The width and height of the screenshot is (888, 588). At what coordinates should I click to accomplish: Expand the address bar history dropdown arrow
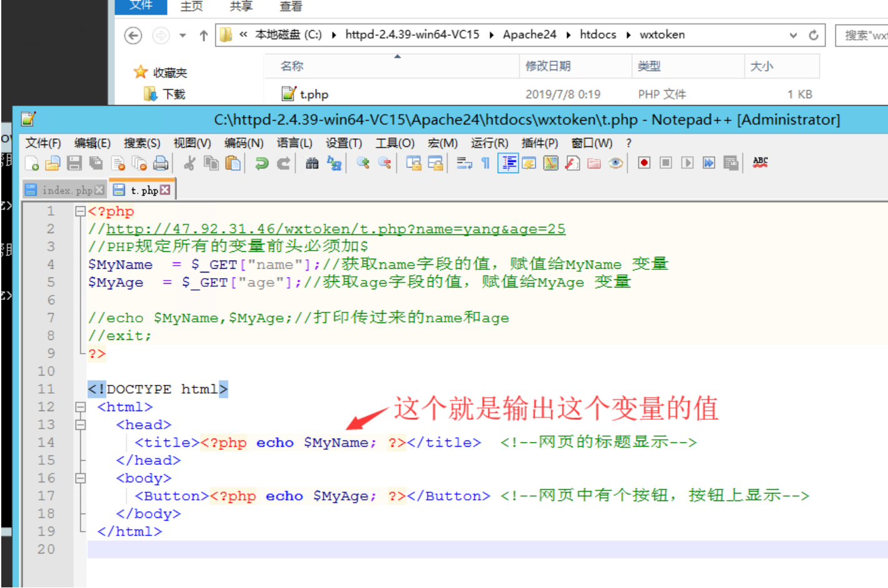793,36
